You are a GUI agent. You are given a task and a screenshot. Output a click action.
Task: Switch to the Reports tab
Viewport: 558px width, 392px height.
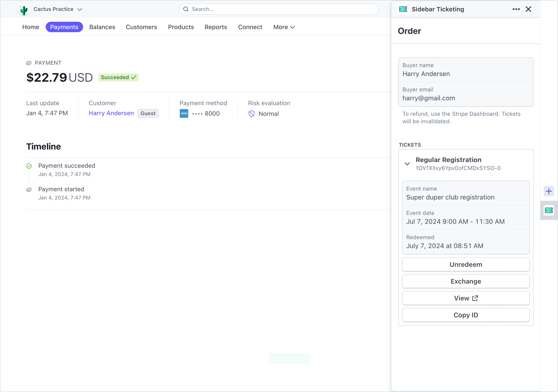[216, 27]
